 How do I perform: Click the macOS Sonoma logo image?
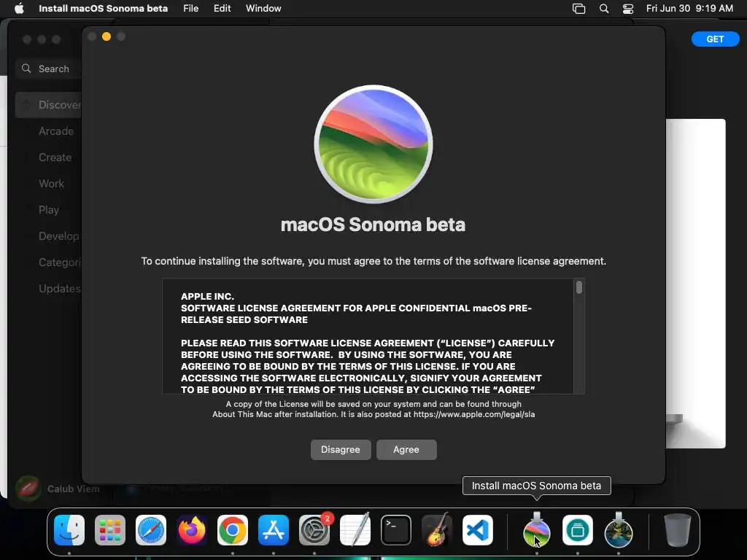[x=373, y=144]
